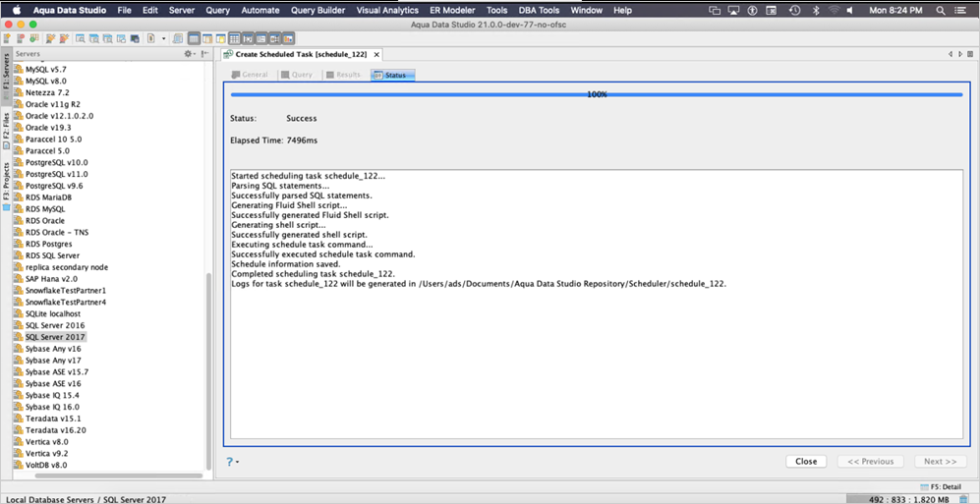Click the Servers panel vertical scrollbar
This screenshot has width=980, height=504.
click(x=208, y=371)
